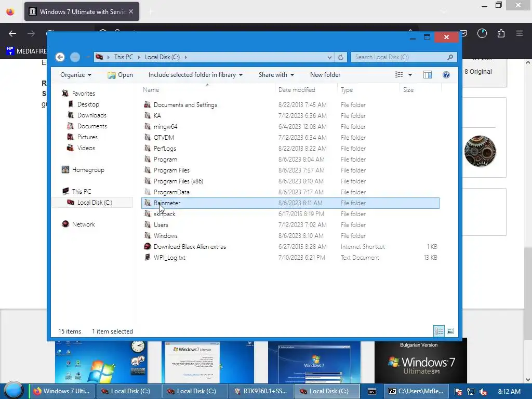Click the New folder button
Viewport: 532px width, 399px height.
(325, 75)
